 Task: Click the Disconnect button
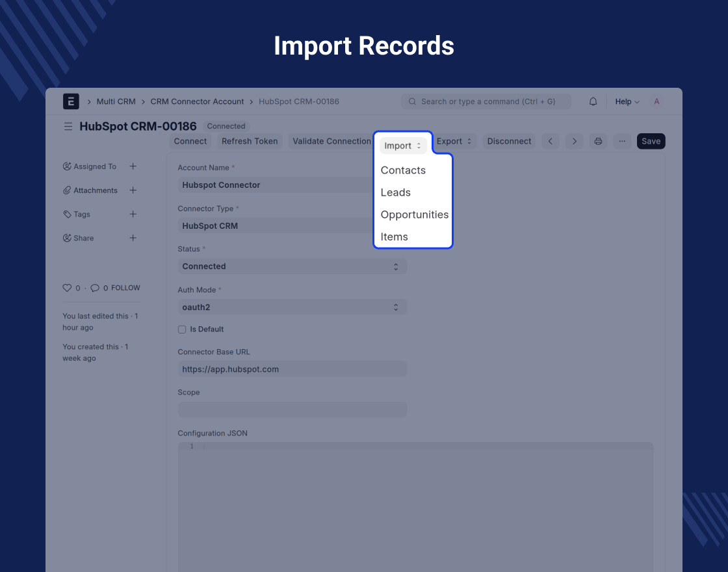509,141
